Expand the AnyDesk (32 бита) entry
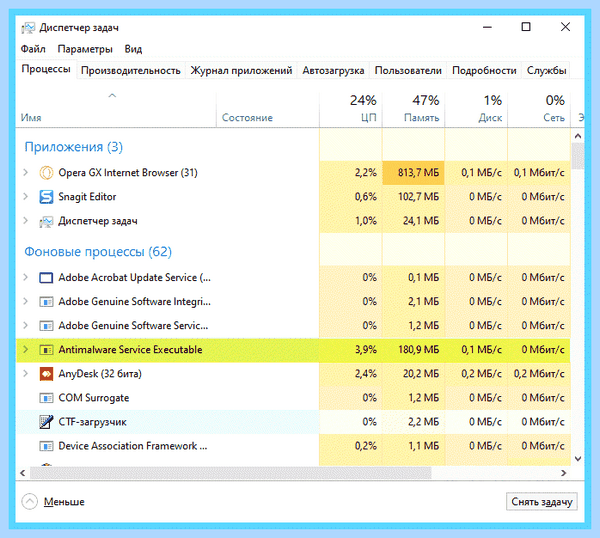The height and width of the screenshot is (538, 600). (26, 373)
